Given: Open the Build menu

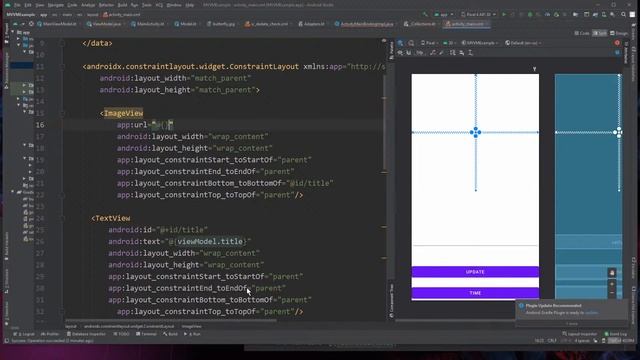Looking at the screenshot, I should pyautogui.click(x=122, y=5).
